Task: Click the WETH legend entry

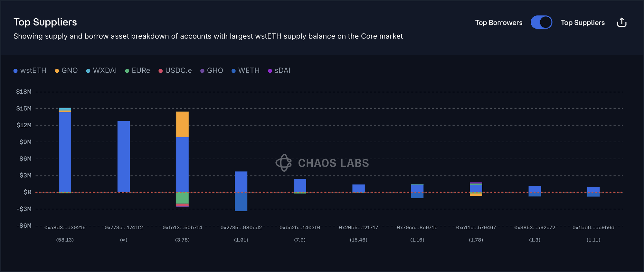Action: 245,71
